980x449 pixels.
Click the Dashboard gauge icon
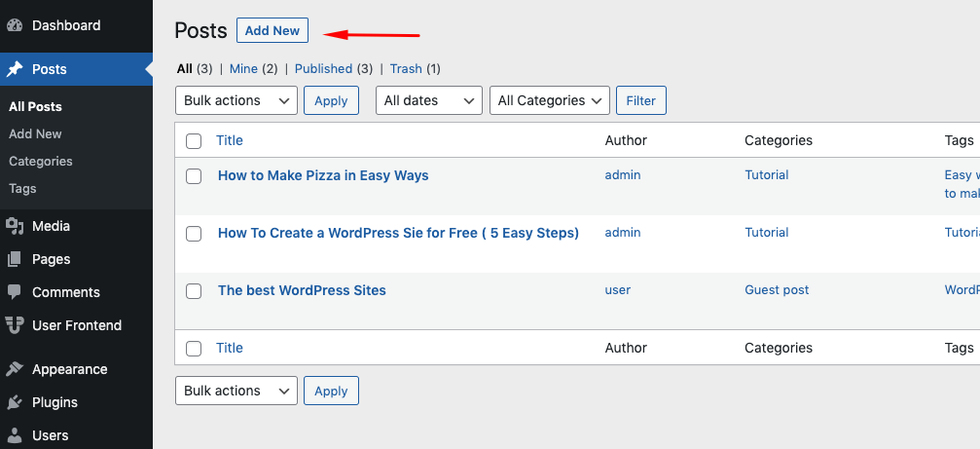[x=15, y=25]
